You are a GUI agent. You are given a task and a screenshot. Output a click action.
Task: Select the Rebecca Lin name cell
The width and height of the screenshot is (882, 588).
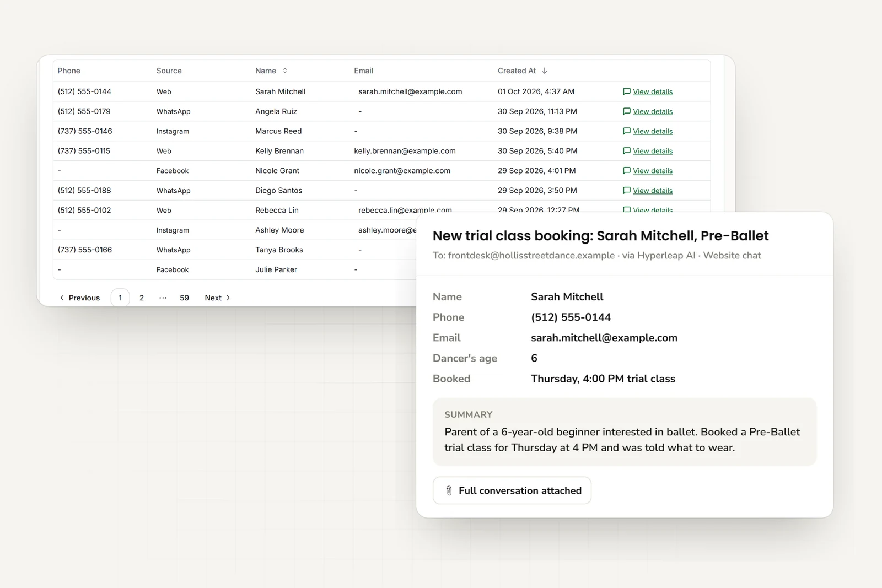click(277, 210)
